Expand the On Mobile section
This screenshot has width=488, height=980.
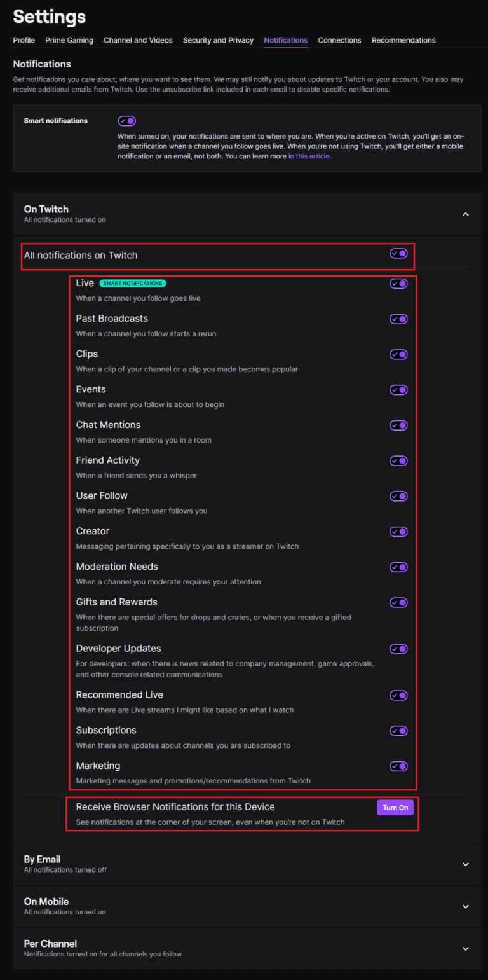click(465, 906)
